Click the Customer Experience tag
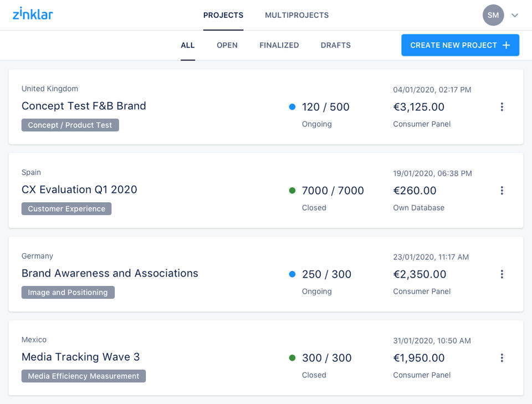The height and width of the screenshot is (404, 532). pos(66,209)
